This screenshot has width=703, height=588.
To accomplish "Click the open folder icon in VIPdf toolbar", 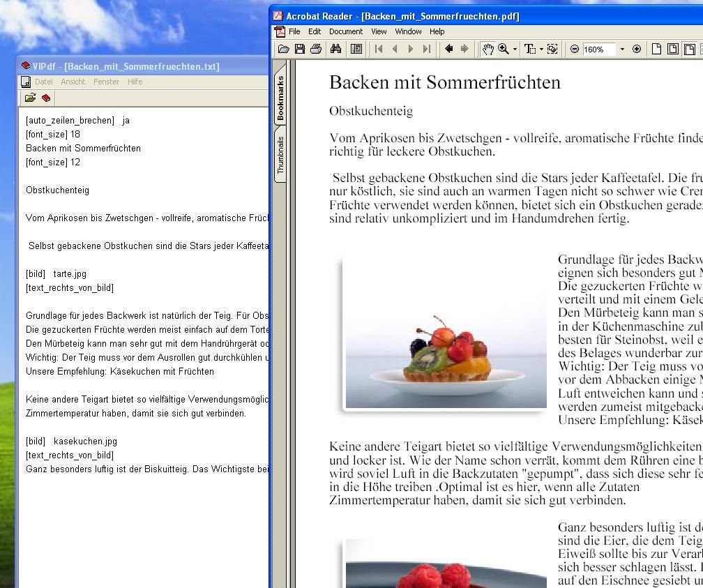I will (x=31, y=98).
